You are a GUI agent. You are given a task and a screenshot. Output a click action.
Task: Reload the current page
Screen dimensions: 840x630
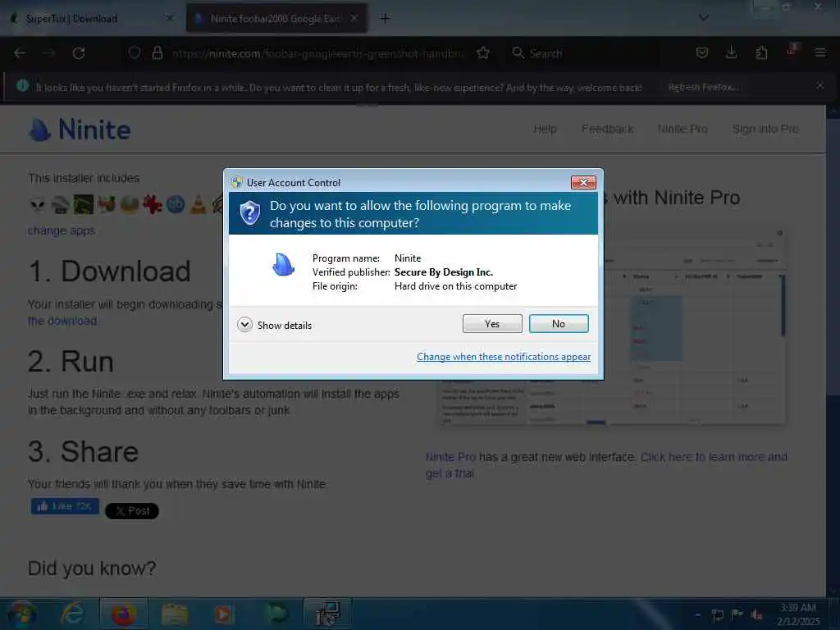click(x=79, y=53)
